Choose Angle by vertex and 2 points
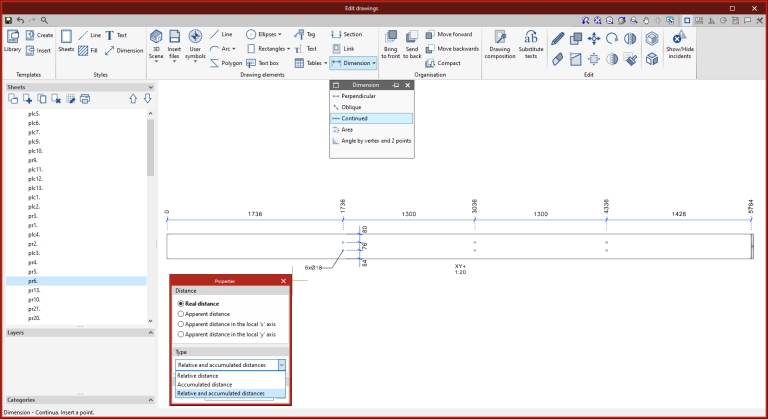 pyautogui.click(x=372, y=141)
